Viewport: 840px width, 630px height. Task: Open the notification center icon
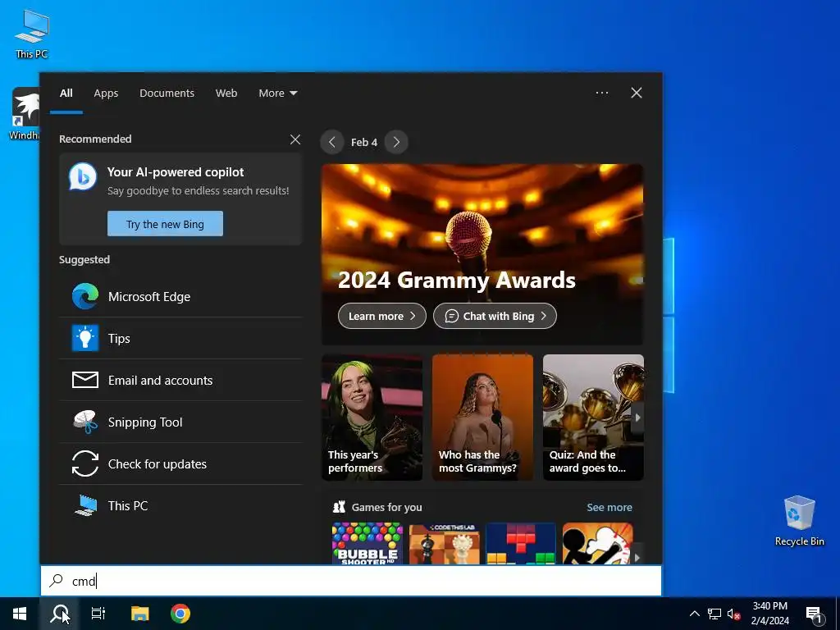click(815, 615)
